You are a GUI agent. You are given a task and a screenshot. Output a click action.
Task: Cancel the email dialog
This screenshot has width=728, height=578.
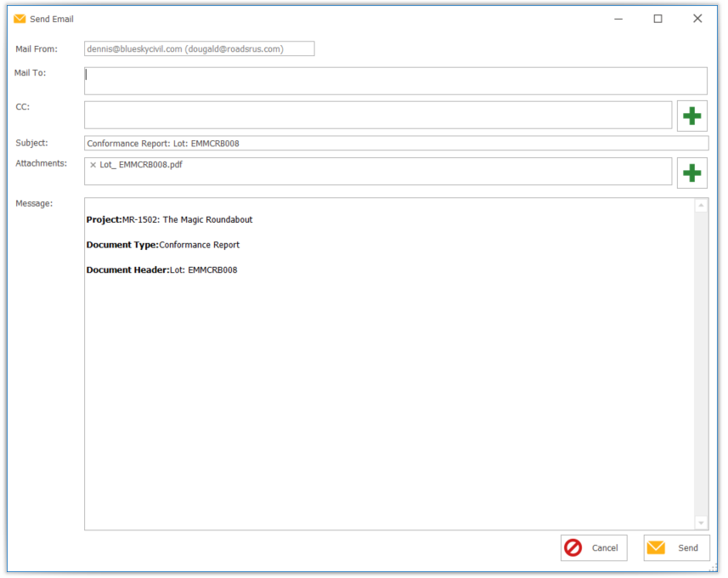tap(594, 548)
